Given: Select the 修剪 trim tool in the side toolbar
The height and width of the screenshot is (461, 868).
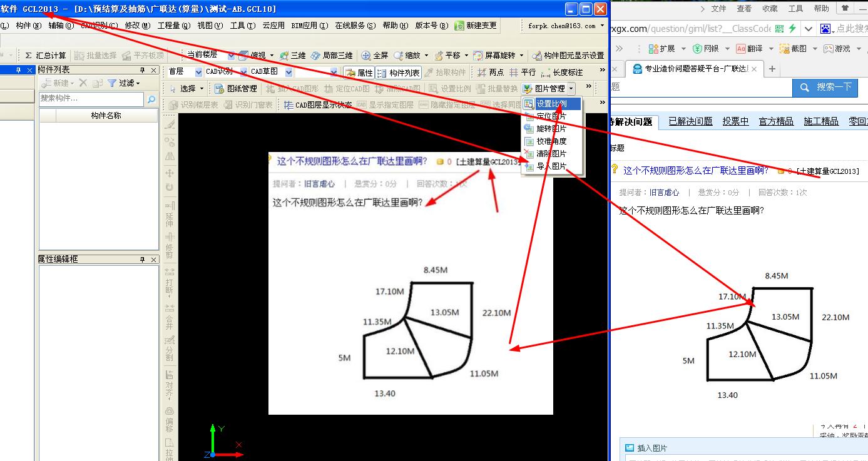Looking at the screenshot, I should (170, 246).
